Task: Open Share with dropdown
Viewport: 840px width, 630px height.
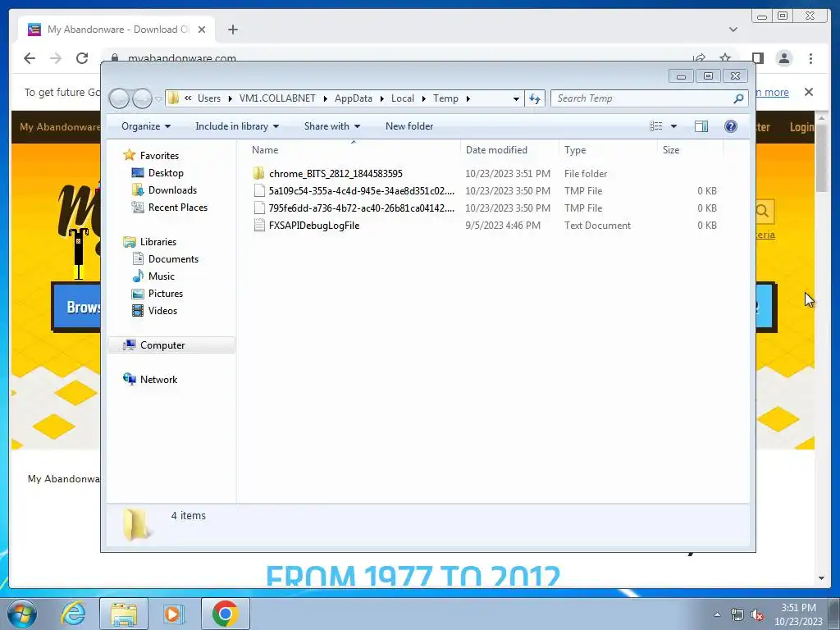Action: tap(331, 126)
